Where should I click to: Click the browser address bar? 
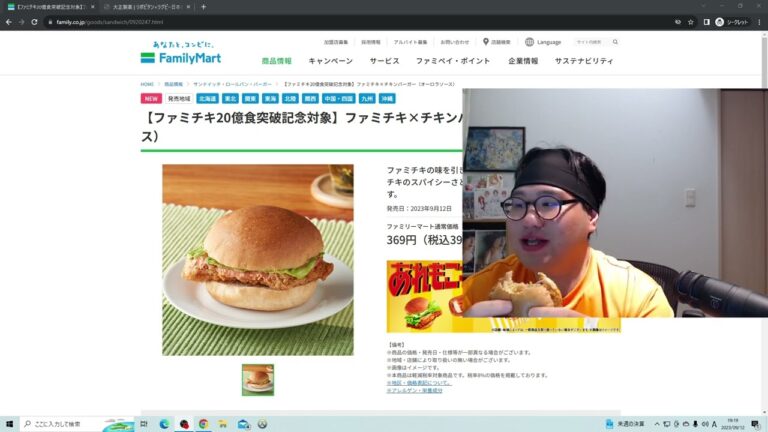[x=358, y=22]
